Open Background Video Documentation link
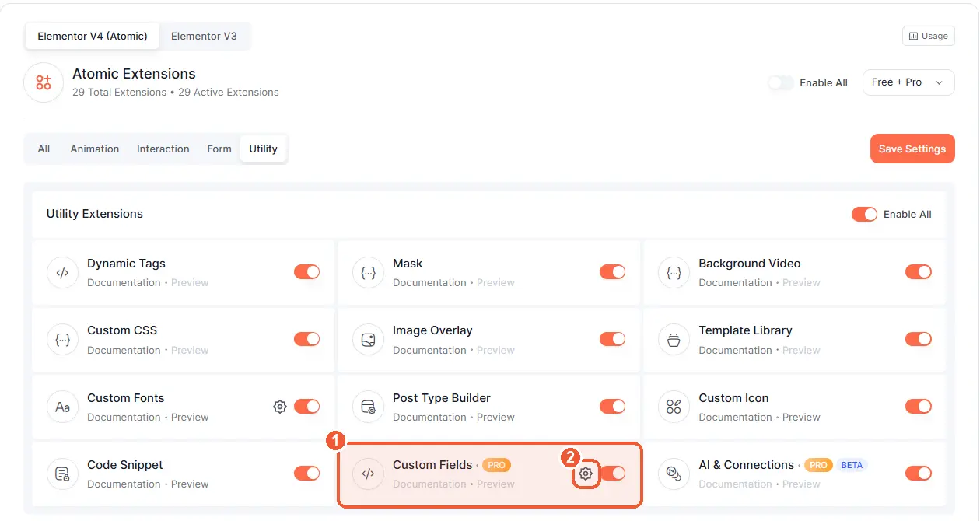This screenshot has width=980, height=521. click(735, 282)
